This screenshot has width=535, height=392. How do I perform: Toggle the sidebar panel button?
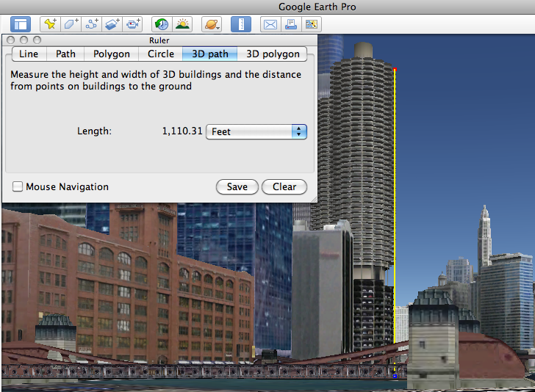(21, 24)
